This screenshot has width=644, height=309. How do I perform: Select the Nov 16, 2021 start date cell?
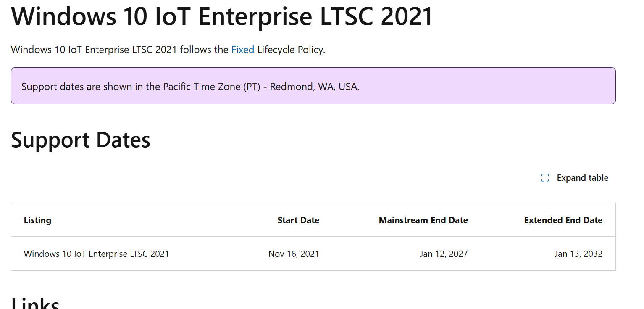[x=294, y=254]
